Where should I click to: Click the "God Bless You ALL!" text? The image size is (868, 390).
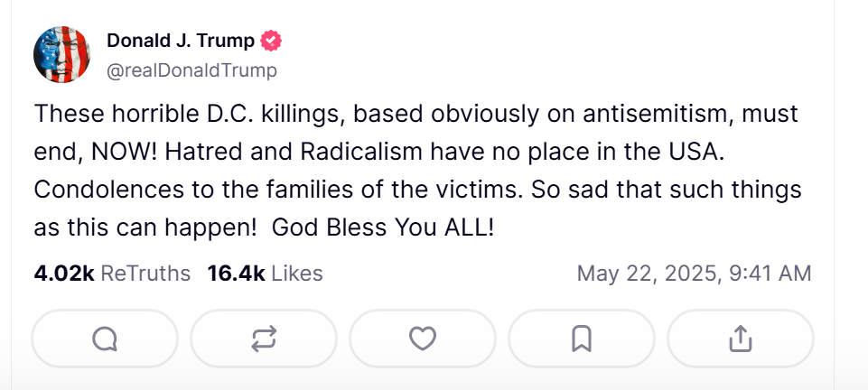(383, 227)
